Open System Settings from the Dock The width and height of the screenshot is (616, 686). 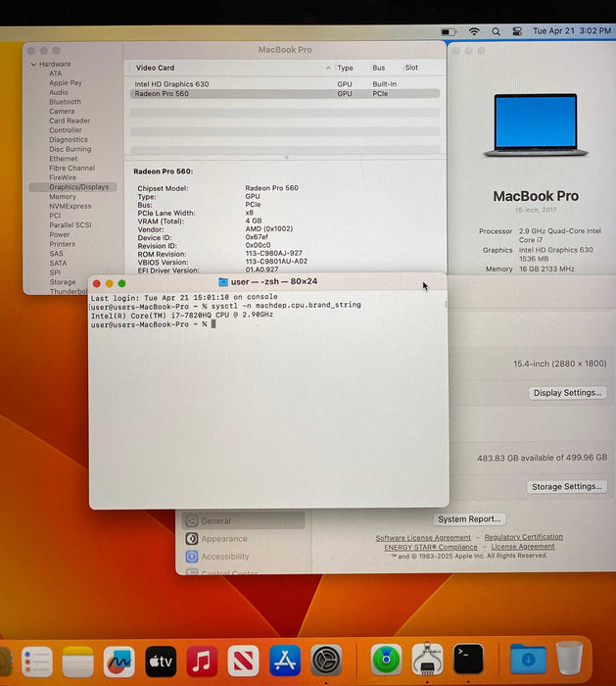326,661
